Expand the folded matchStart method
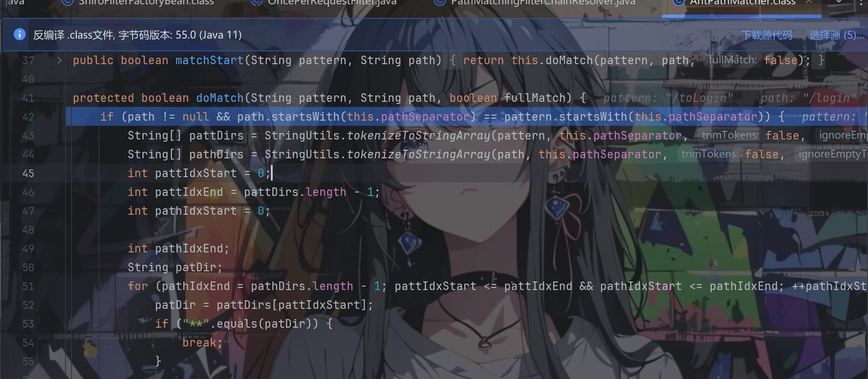868x379 pixels. (x=59, y=60)
